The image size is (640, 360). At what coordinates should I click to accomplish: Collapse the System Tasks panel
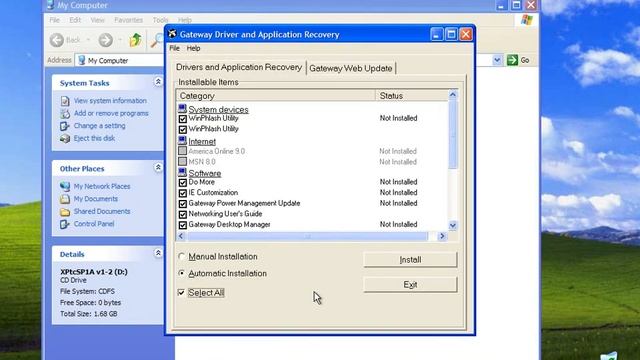point(158,82)
